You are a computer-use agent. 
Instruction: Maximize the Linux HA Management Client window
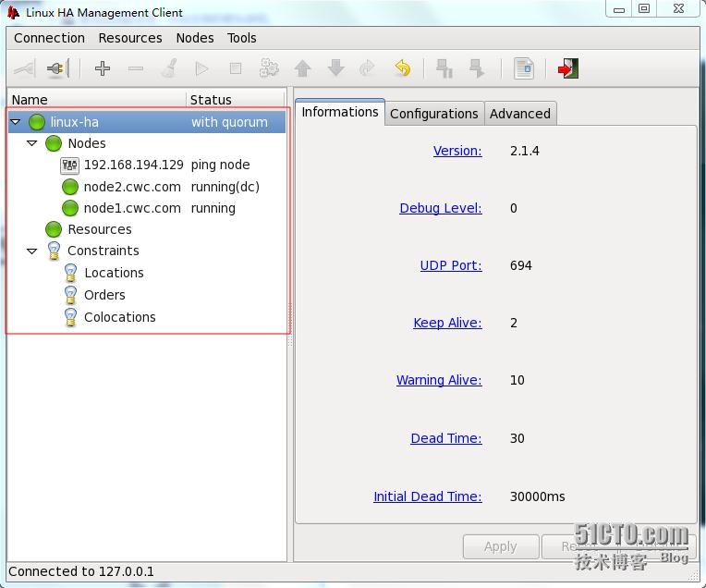(x=644, y=8)
